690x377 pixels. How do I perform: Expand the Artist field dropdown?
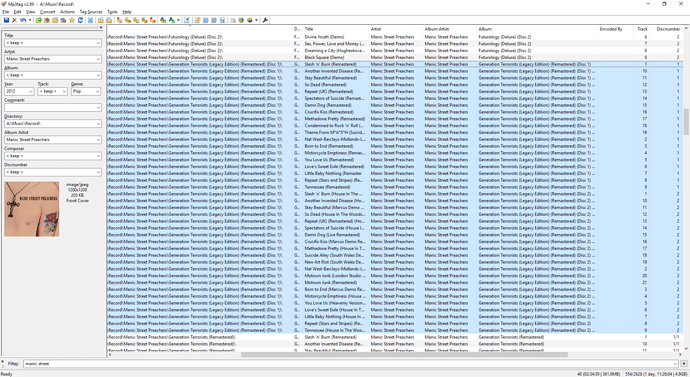(98, 59)
